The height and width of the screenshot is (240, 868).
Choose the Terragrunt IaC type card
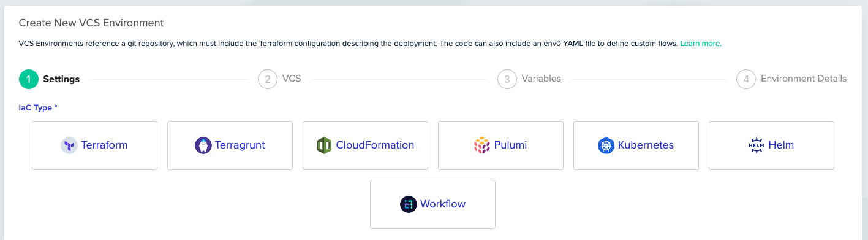click(230, 145)
